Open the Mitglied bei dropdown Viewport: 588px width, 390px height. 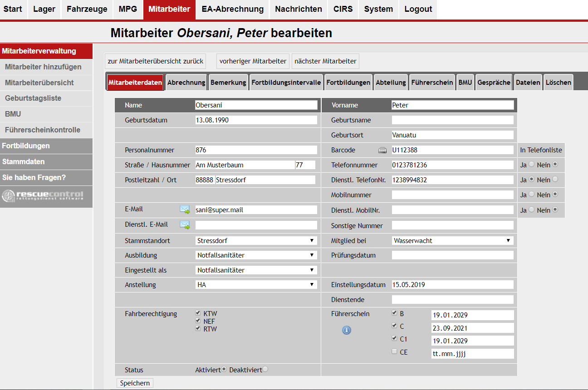(453, 240)
